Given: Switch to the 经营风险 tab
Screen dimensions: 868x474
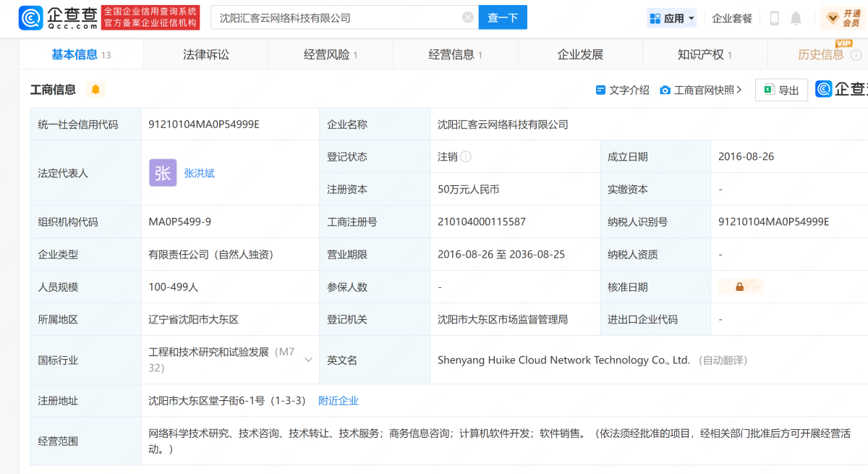Looking at the screenshot, I should pos(331,54).
